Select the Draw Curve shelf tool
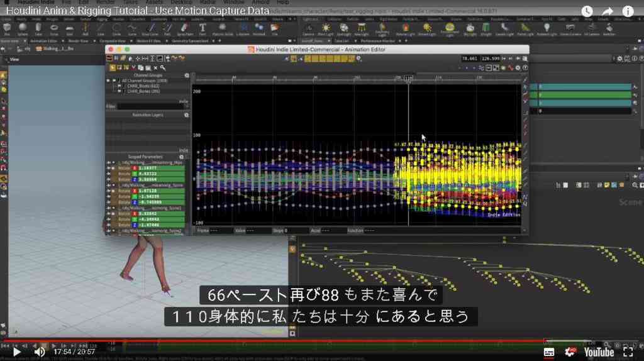The width and height of the screenshot is (644, 361). [x=150, y=29]
